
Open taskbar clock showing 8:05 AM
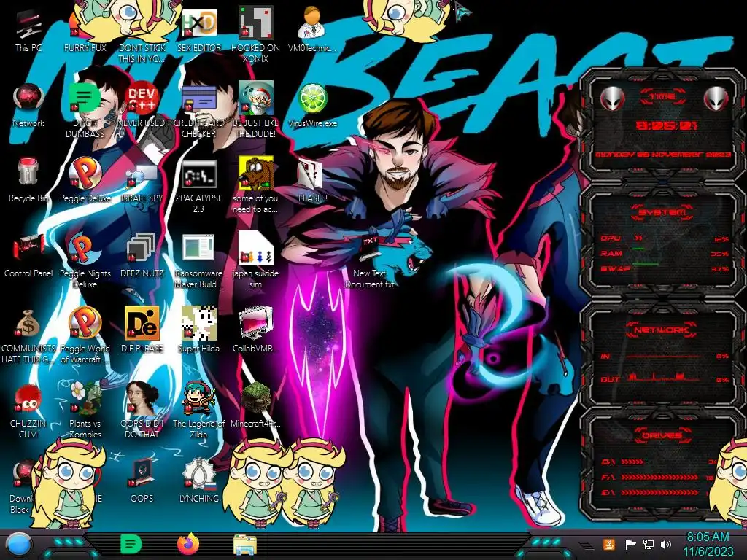tap(708, 544)
